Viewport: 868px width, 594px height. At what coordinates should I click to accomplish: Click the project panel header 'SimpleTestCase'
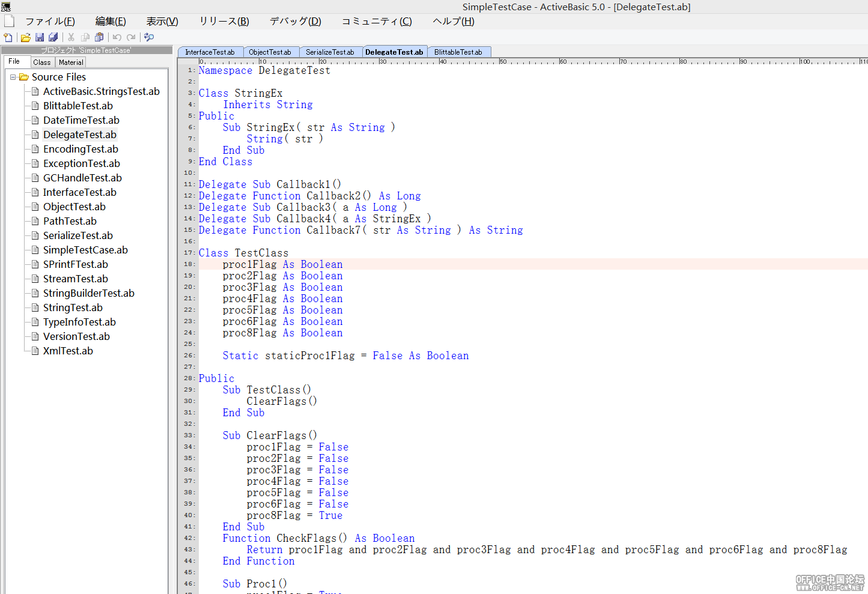[86, 50]
